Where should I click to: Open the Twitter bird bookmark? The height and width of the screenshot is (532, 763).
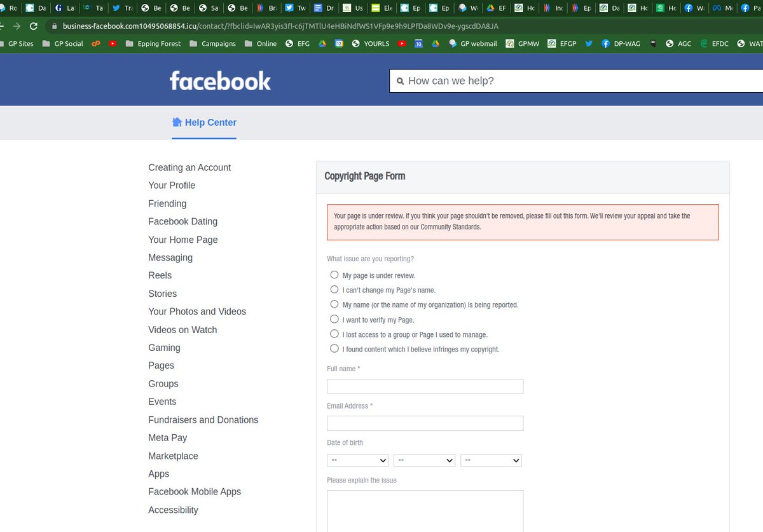click(589, 43)
